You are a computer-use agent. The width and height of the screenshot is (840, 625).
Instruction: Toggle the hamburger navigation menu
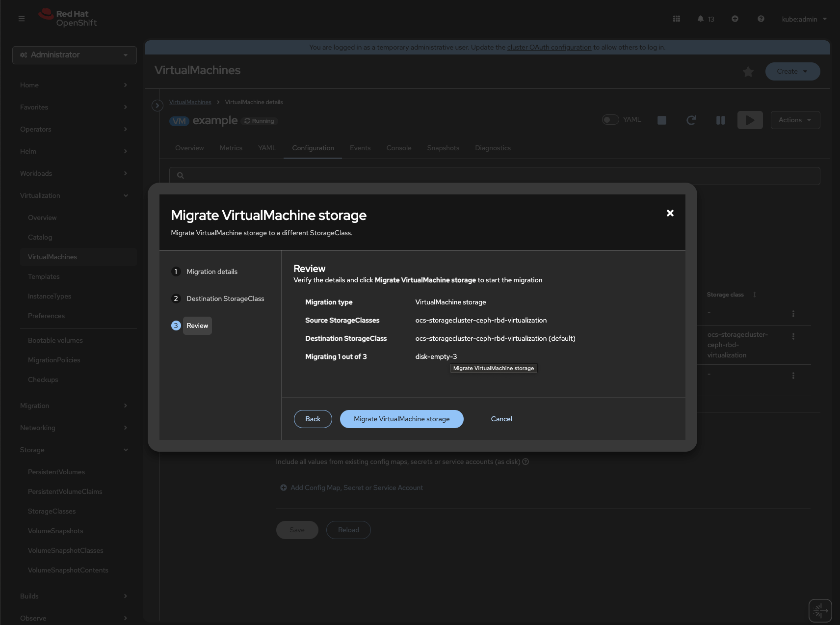click(x=22, y=19)
